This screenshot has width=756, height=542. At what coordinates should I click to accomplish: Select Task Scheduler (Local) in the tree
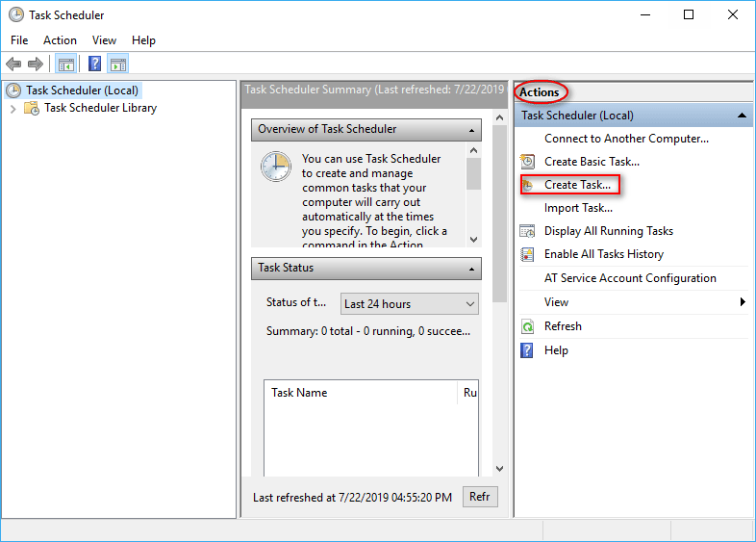82,90
